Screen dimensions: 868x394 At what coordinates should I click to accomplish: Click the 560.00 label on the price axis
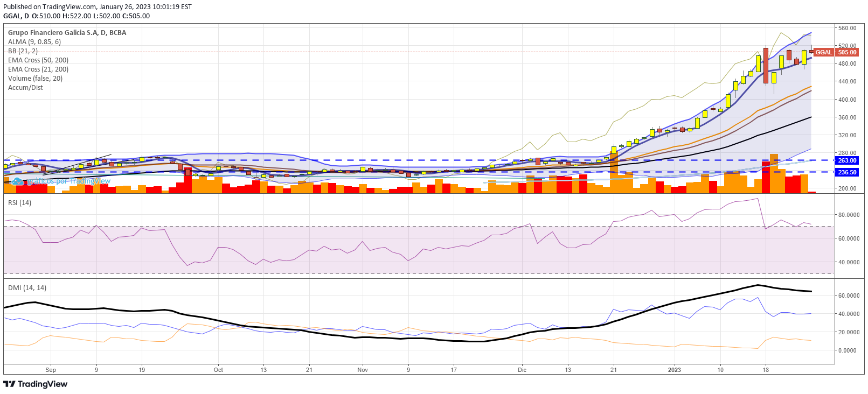(847, 28)
